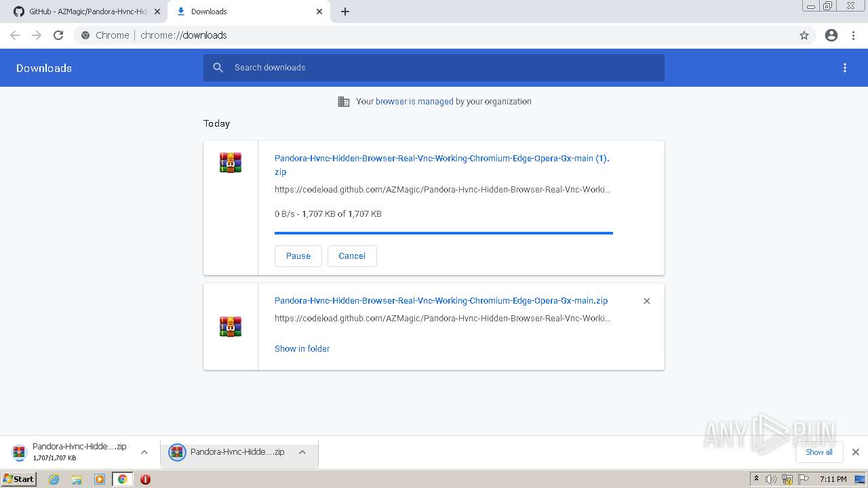Image resolution: width=868 pixels, height=488 pixels.
Task: Open a new tab with plus button
Action: click(x=344, y=12)
